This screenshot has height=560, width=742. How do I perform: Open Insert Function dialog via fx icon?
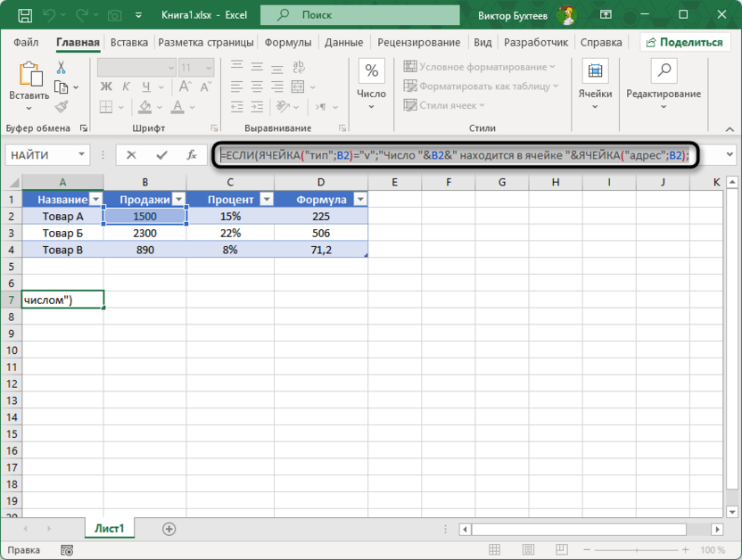pyautogui.click(x=191, y=155)
